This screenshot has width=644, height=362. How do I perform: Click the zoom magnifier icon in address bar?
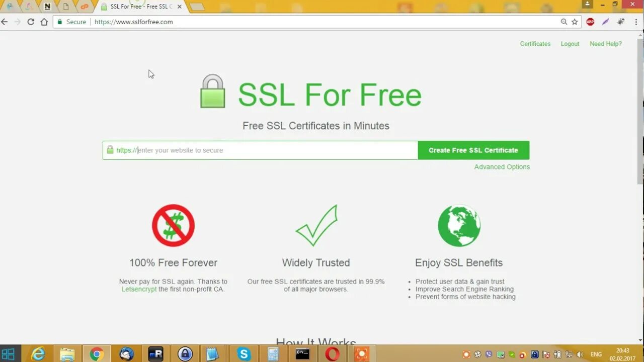[x=564, y=22]
